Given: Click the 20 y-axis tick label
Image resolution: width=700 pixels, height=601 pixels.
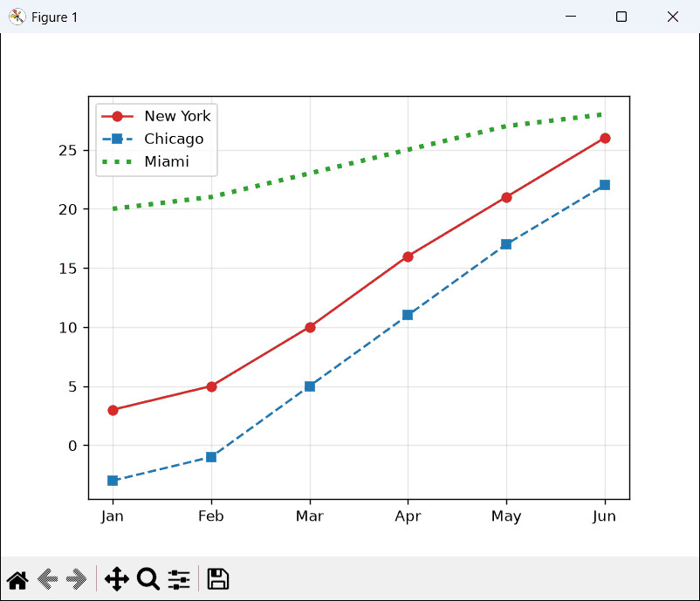Looking at the screenshot, I should tap(67, 209).
